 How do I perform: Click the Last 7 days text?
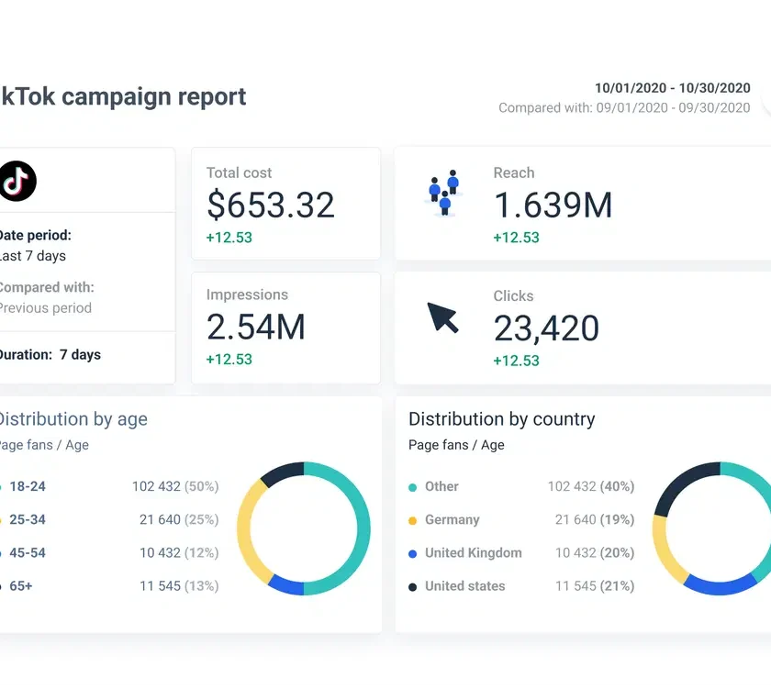tap(32, 256)
